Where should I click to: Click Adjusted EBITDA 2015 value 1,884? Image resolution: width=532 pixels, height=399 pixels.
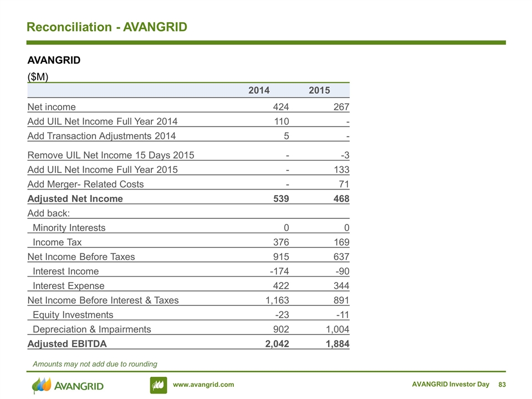(337, 344)
